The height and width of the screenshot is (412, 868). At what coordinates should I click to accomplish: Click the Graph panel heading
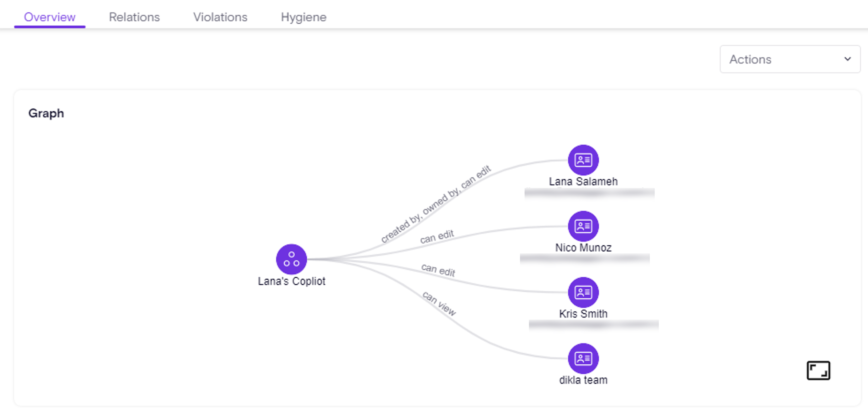click(x=46, y=113)
